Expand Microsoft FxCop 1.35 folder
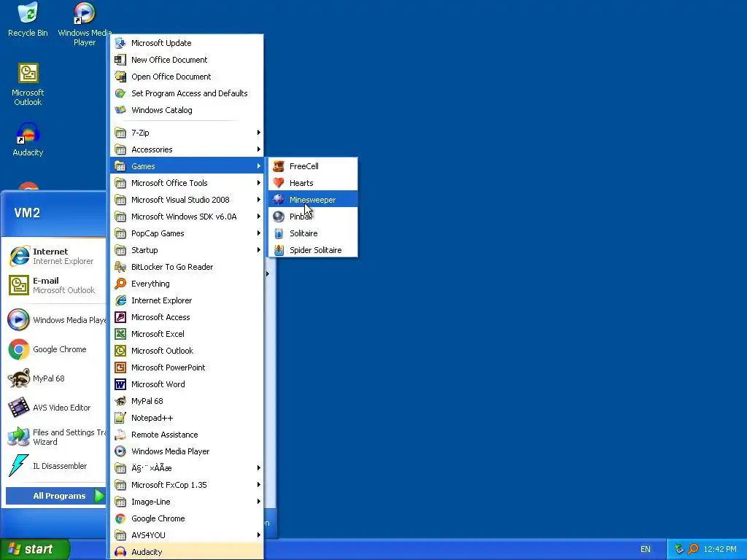Screen dimensions: 747x560 tap(187, 485)
